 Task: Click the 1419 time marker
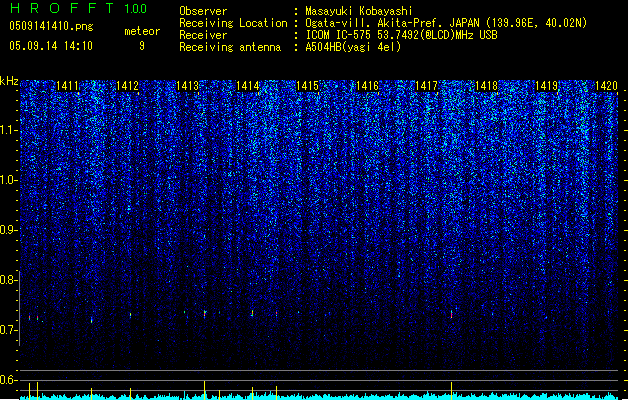point(546,86)
